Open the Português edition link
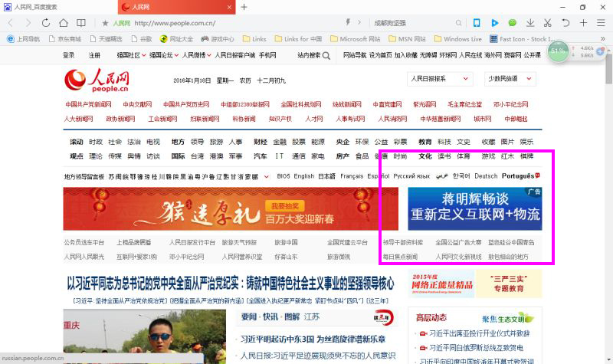 [518, 176]
